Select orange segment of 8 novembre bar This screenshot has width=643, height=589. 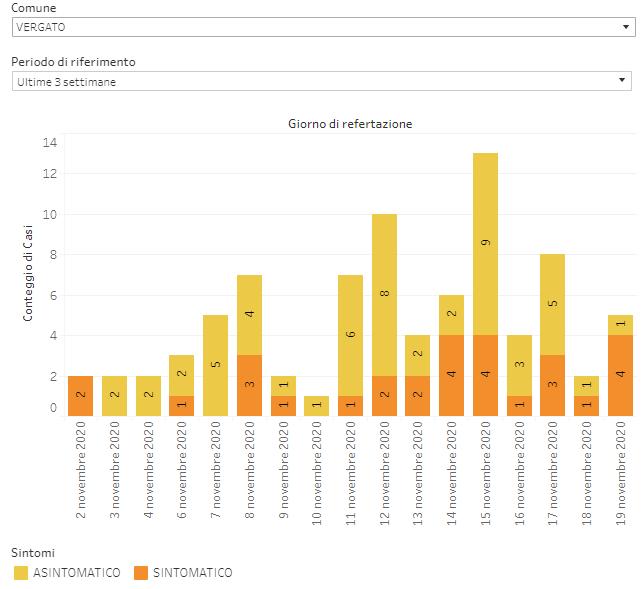click(250, 385)
